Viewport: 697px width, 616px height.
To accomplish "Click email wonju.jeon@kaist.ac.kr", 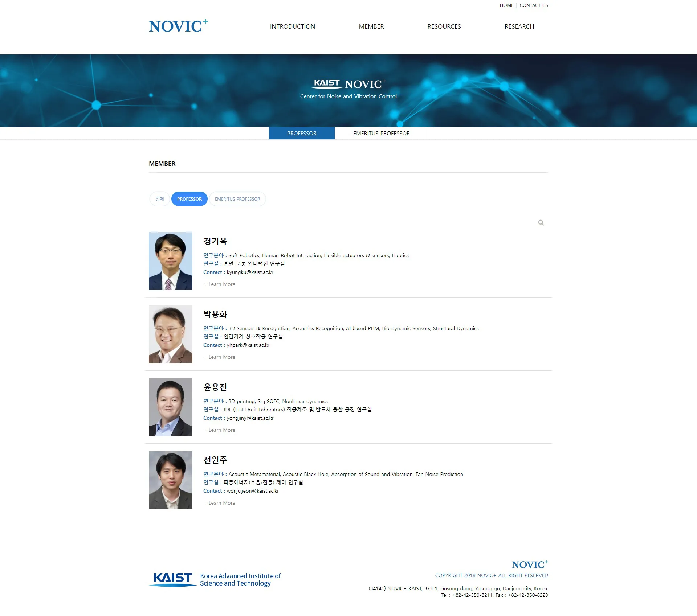I will 253,491.
